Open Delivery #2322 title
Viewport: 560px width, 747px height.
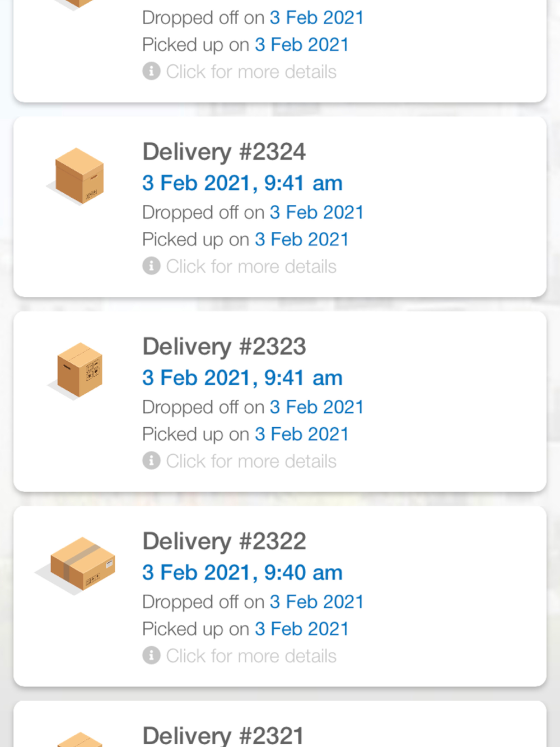[224, 542]
